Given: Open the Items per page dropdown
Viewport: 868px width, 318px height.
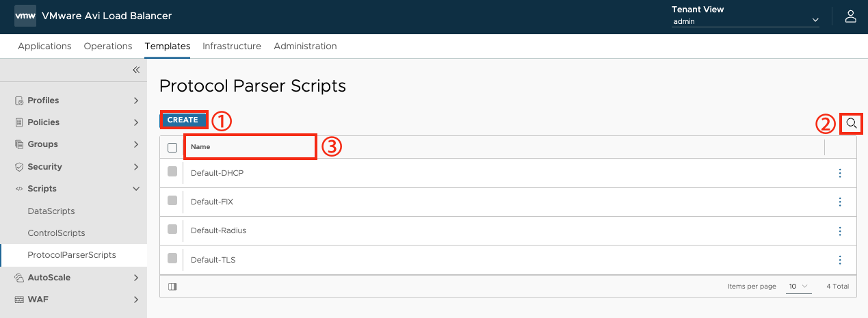Looking at the screenshot, I should pos(799,287).
